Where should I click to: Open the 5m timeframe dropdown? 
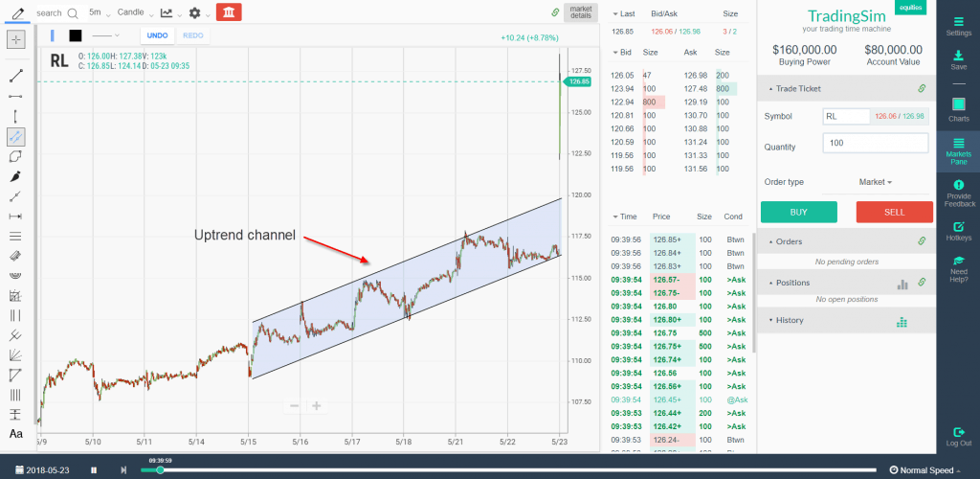click(x=99, y=13)
